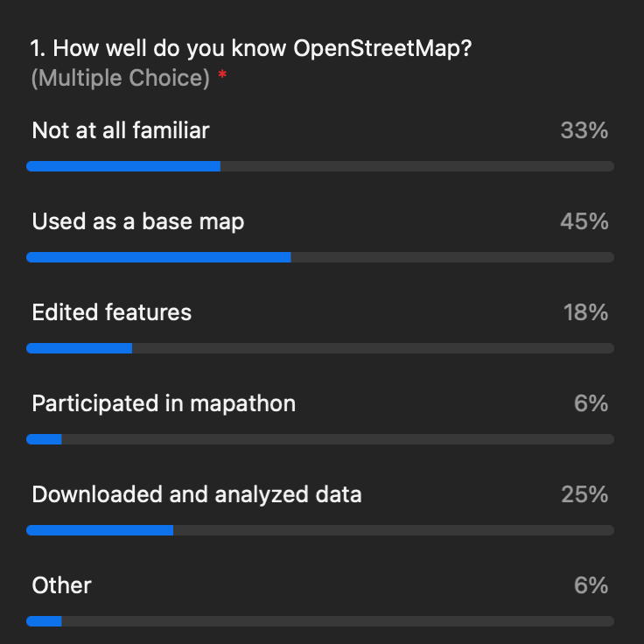Click the 33% result value
The height and width of the screenshot is (644, 644).
point(584,130)
